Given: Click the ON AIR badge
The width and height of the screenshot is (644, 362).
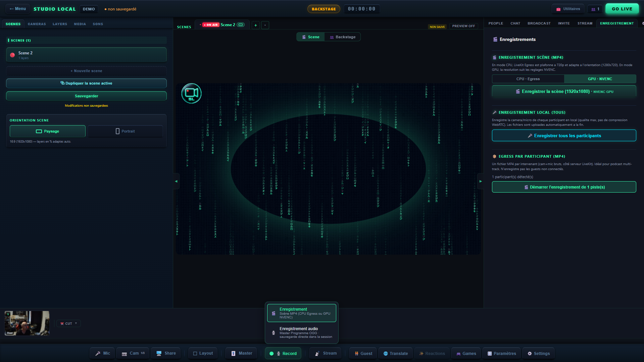Looking at the screenshot, I should (x=211, y=25).
